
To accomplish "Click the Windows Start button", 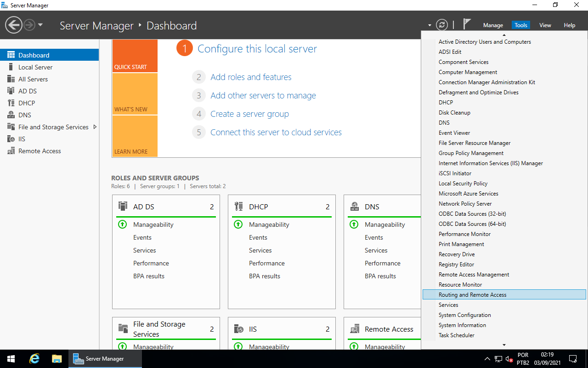I will tap(11, 359).
